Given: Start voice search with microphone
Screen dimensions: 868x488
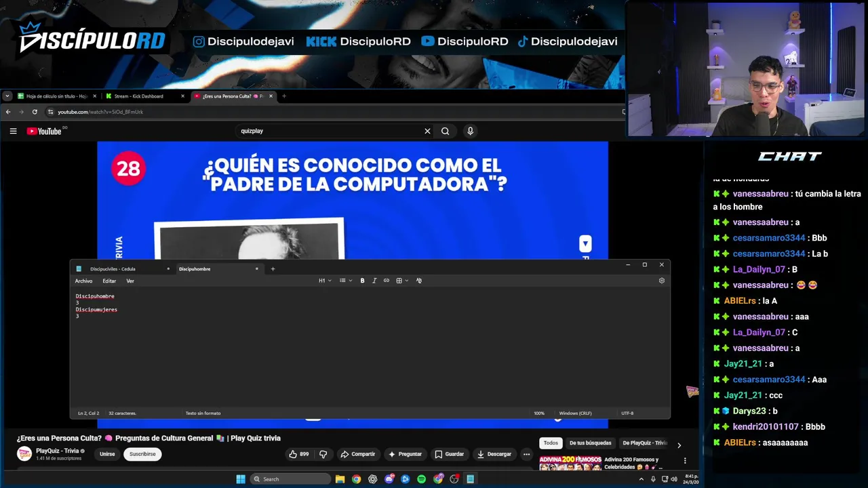Looking at the screenshot, I should tap(470, 131).
